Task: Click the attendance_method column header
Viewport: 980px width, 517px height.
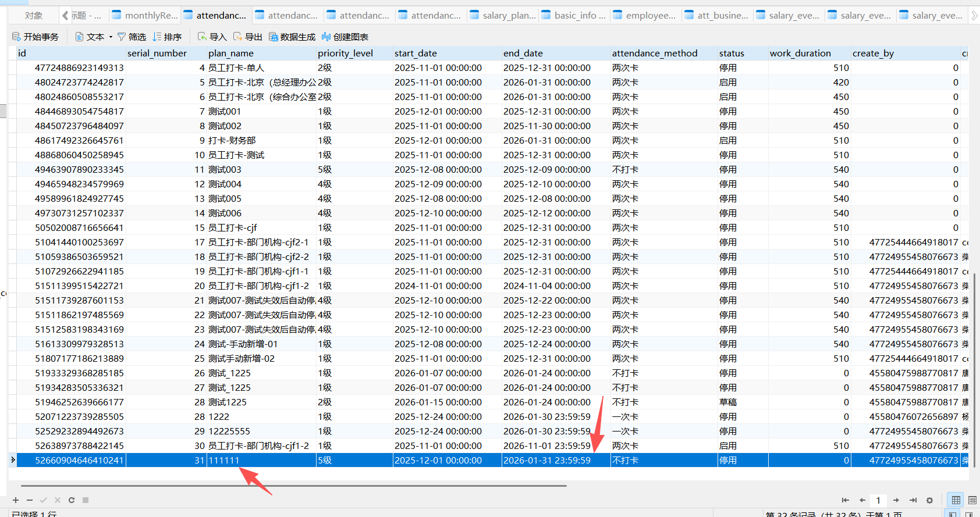Action: 664,54
